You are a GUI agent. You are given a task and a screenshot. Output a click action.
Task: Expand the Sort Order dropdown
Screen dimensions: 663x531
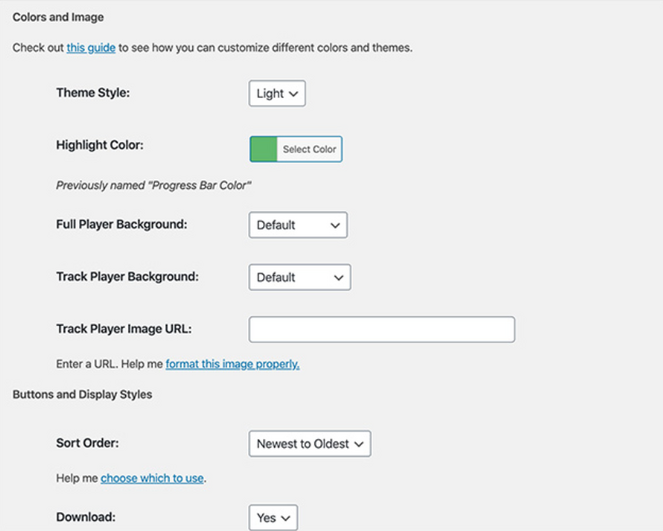click(309, 444)
